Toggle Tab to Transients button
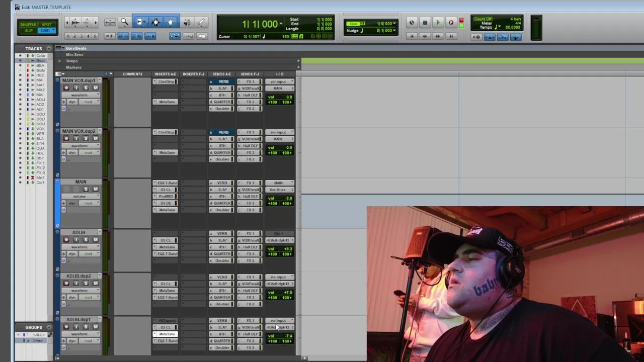This screenshot has height=362, width=644. click(109, 36)
